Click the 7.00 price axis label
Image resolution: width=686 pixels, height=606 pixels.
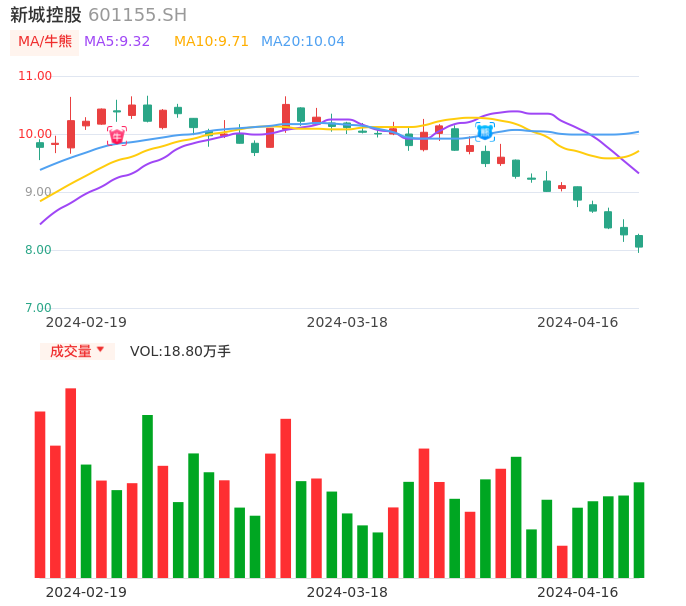tap(38, 308)
